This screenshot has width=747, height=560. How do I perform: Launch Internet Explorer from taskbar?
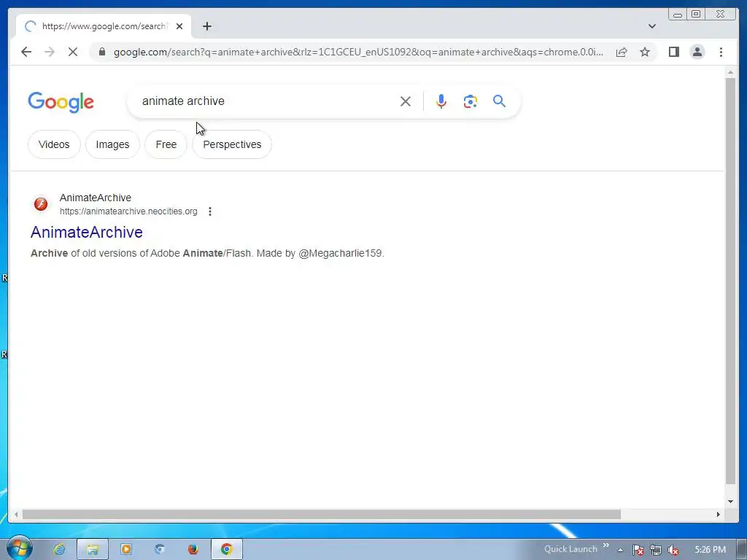point(59,550)
